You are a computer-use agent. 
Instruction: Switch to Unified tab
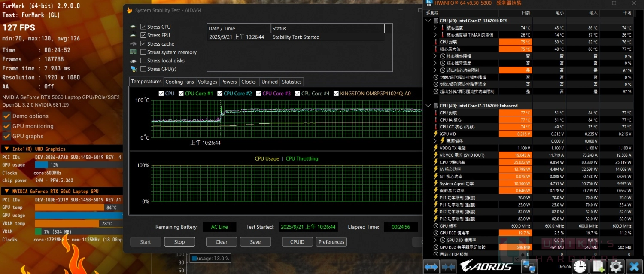270,82
